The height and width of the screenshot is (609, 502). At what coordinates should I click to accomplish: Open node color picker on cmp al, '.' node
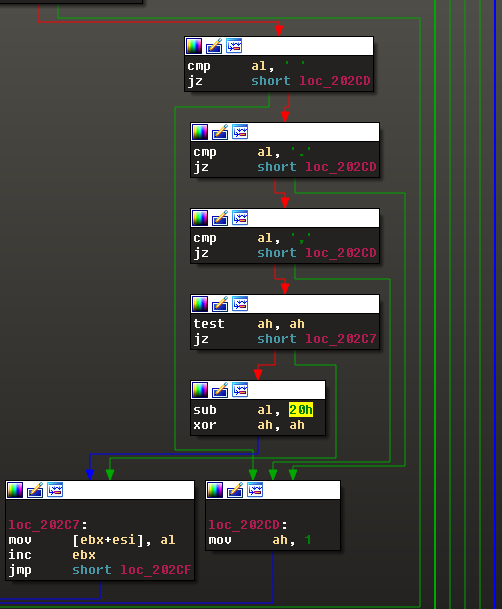click(x=200, y=132)
